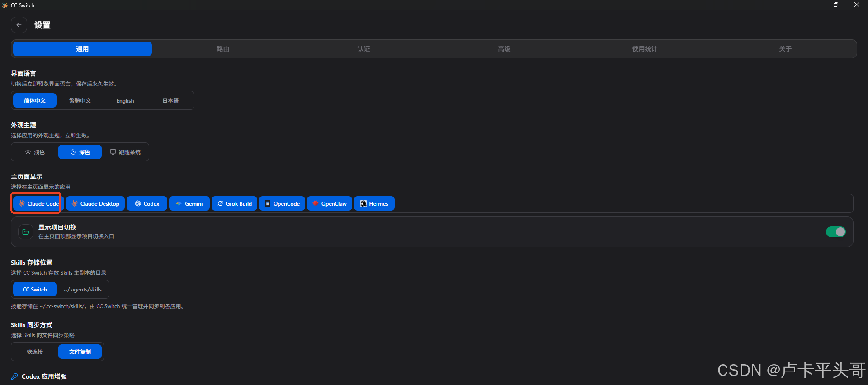The image size is (868, 385).
Task: Open the 认证 tab
Action: [363, 49]
